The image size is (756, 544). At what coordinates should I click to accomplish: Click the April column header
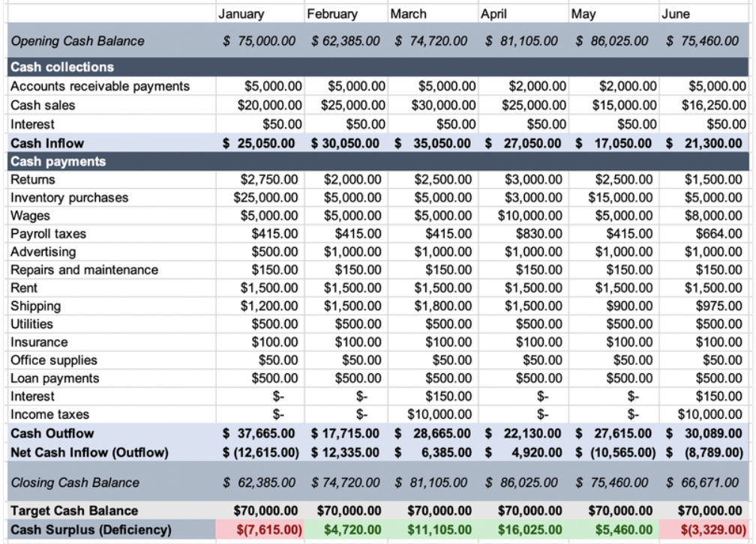[493, 14]
